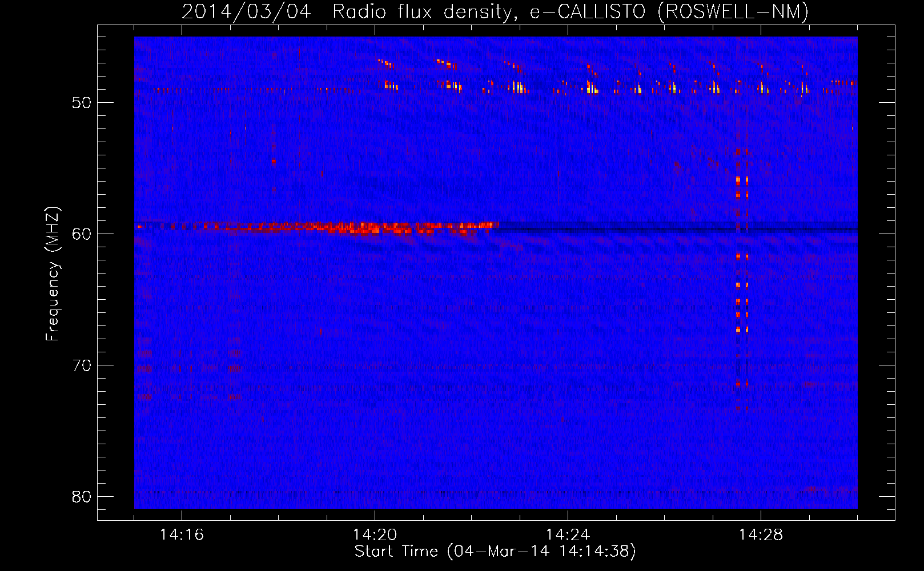Select the 14:24 time tick label
Screen dimensions: 924x571
[568, 535]
